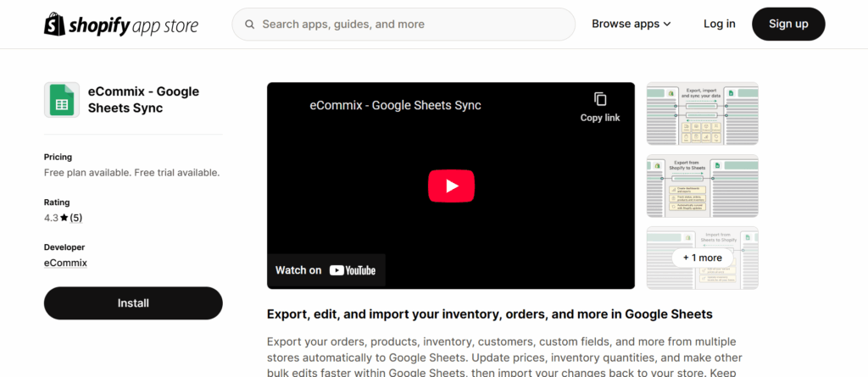
Task: Click the rating star icon
Action: [64, 218]
